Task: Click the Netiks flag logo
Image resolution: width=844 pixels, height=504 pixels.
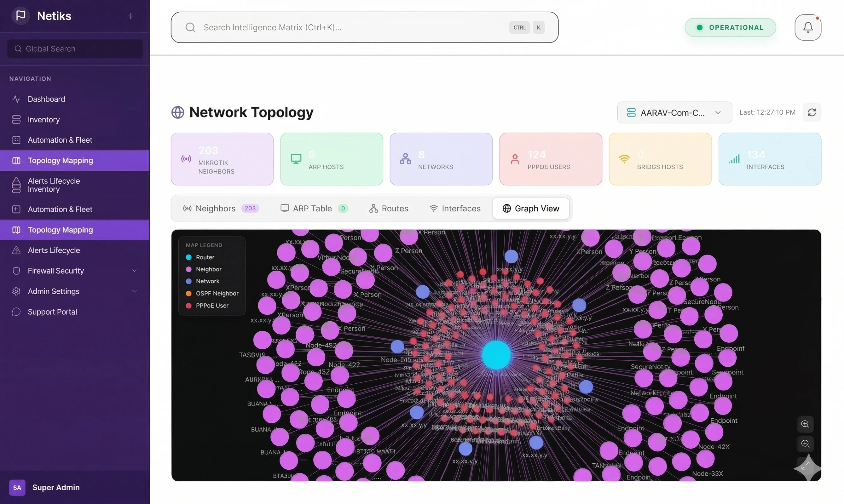Action: 20,16
